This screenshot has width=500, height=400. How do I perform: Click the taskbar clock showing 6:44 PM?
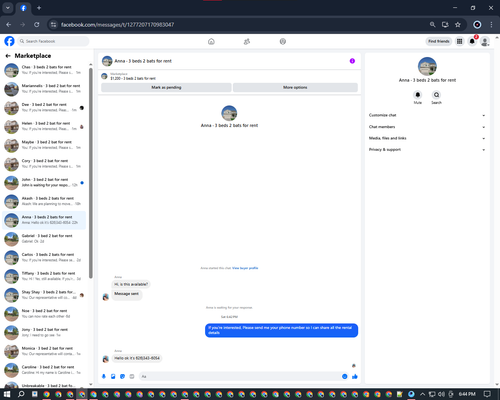(x=467, y=394)
